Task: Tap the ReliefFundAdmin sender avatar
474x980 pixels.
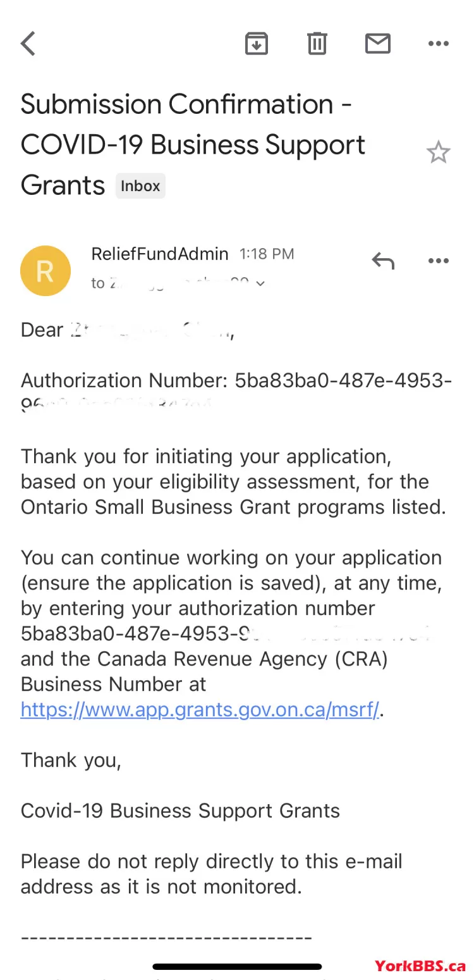Action: tap(46, 271)
